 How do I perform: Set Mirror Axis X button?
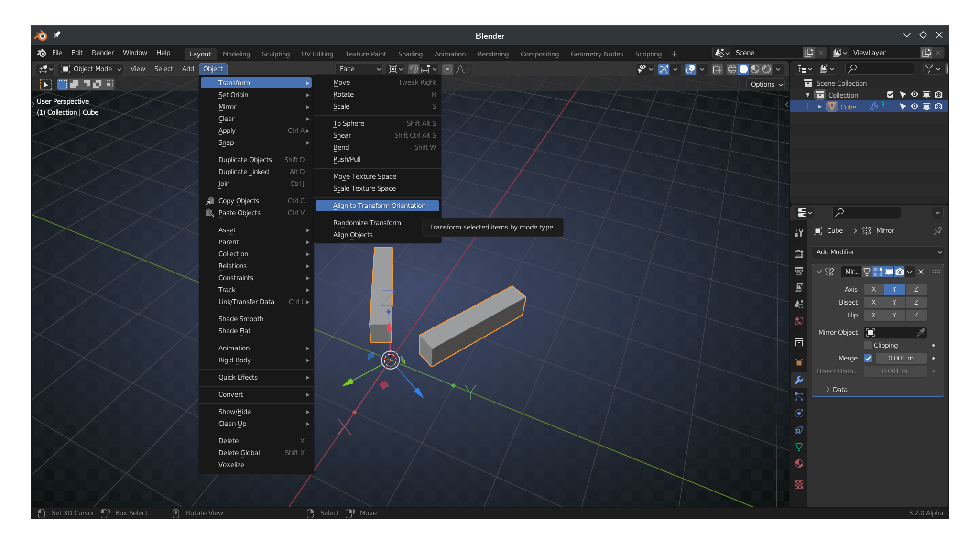[x=873, y=289]
